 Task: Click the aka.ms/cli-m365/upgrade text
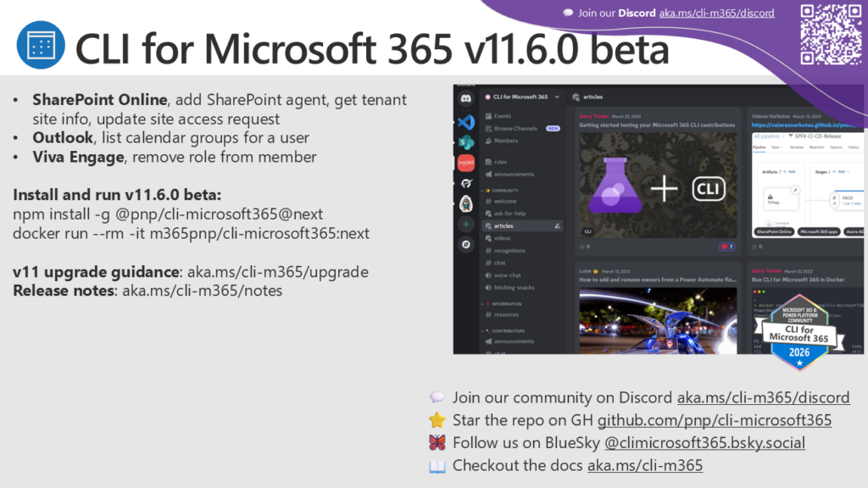point(278,272)
